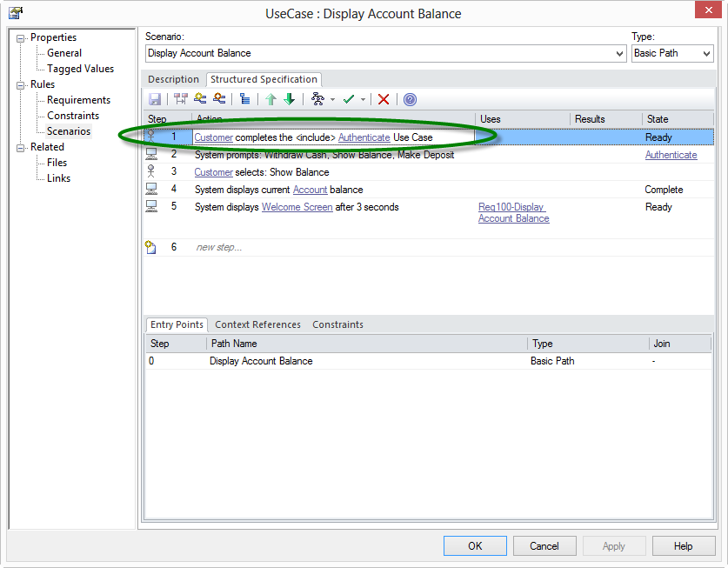Collapse the Properties tree node

pyautogui.click(x=21, y=37)
